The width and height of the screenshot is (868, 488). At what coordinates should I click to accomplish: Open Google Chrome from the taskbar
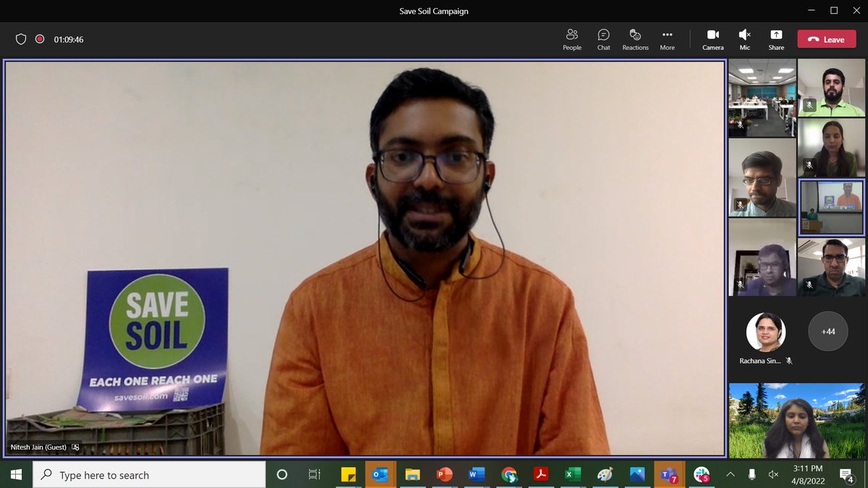[509, 474]
